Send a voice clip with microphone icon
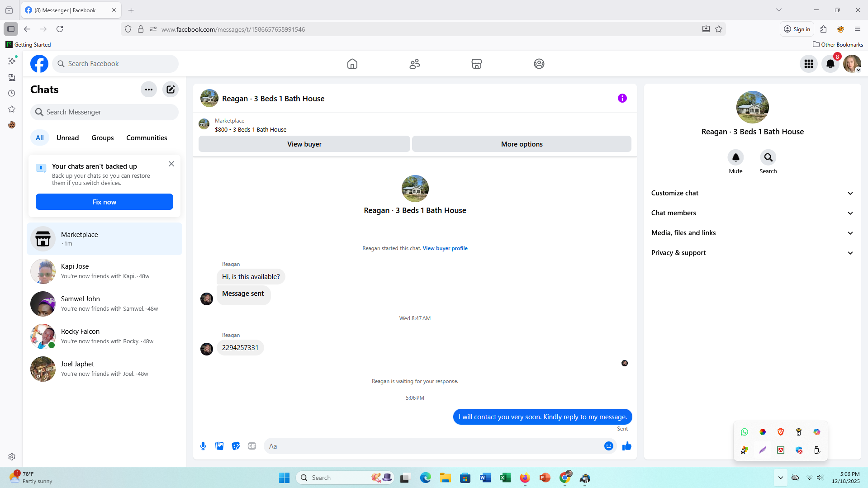 203,446
